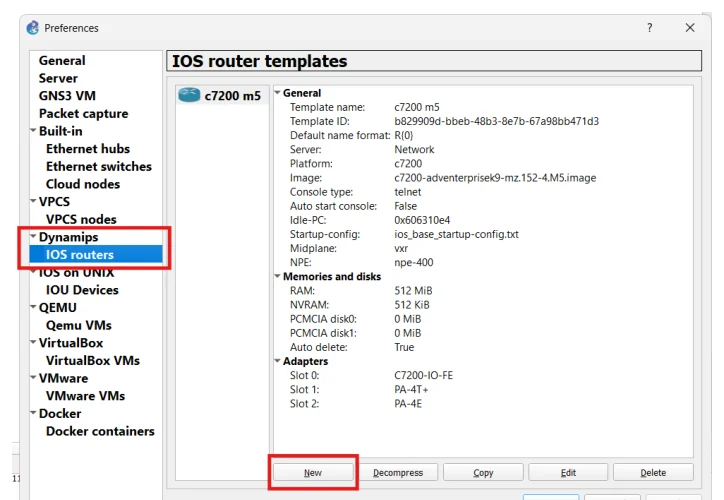Click the Decompress button
This screenshot has height=500, width=724.
(x=398, y=472)
